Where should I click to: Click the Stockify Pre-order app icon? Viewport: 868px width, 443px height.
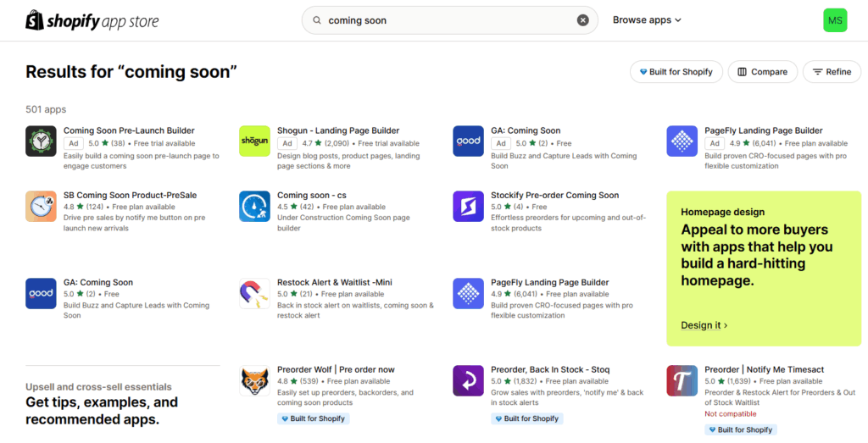(468, 207)
